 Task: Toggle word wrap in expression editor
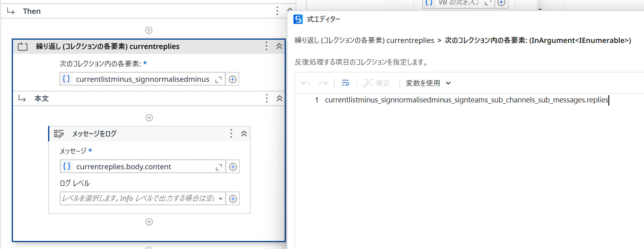(346, 83)
